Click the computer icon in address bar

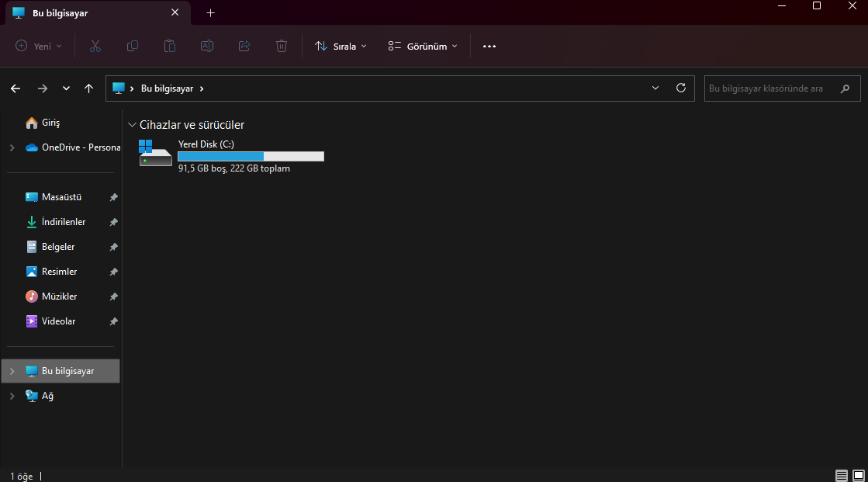119,88
